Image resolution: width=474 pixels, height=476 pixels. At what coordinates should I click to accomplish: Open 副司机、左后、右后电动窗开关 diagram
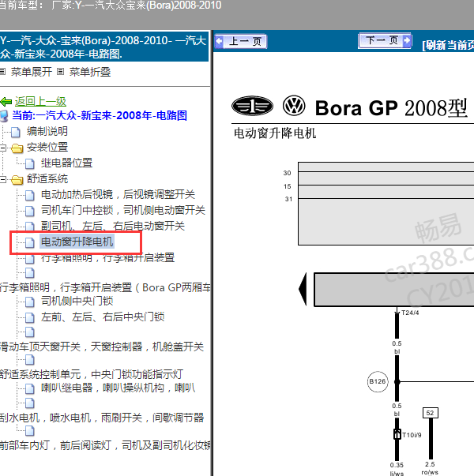[113, 226]
